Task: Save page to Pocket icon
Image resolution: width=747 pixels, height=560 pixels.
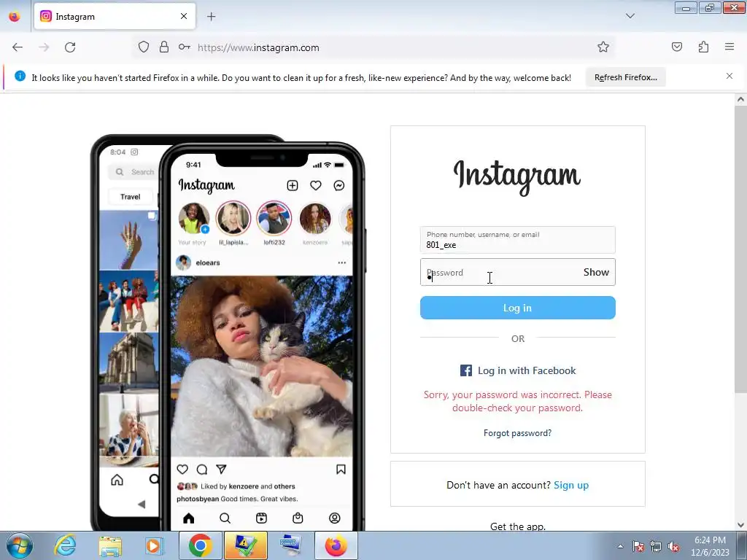Action: [677, 47]
